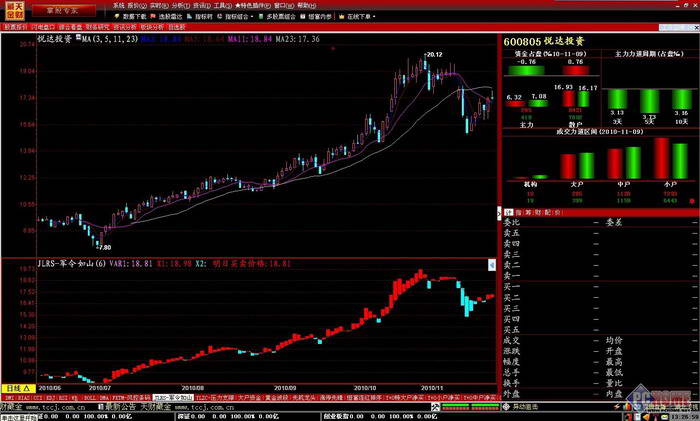Click the 异动雷击 radar icon
The height and width of the screenshot is (421, 700).
click(507, 407)
